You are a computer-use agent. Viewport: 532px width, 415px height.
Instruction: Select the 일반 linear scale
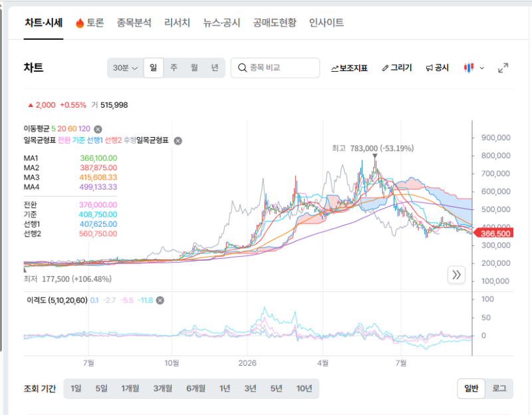[471, 388]
